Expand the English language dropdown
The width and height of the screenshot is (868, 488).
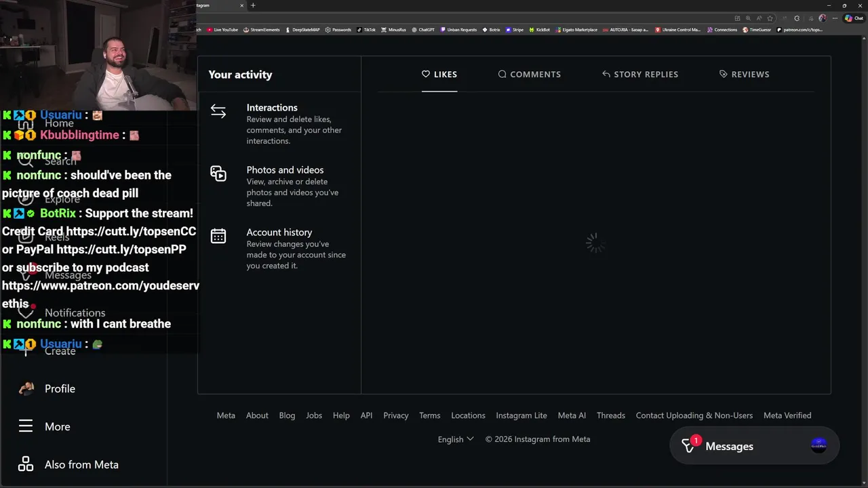[456, 439]
